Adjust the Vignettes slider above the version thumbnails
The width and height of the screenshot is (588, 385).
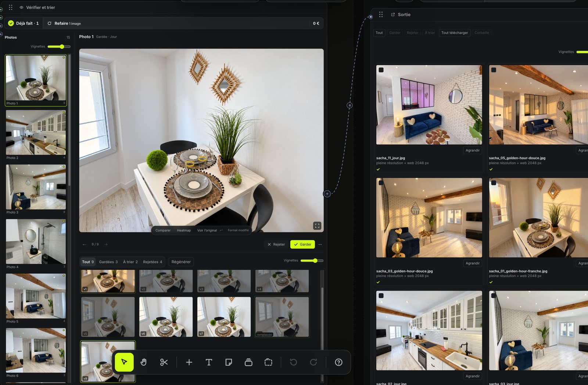click(x=312, y=261)
